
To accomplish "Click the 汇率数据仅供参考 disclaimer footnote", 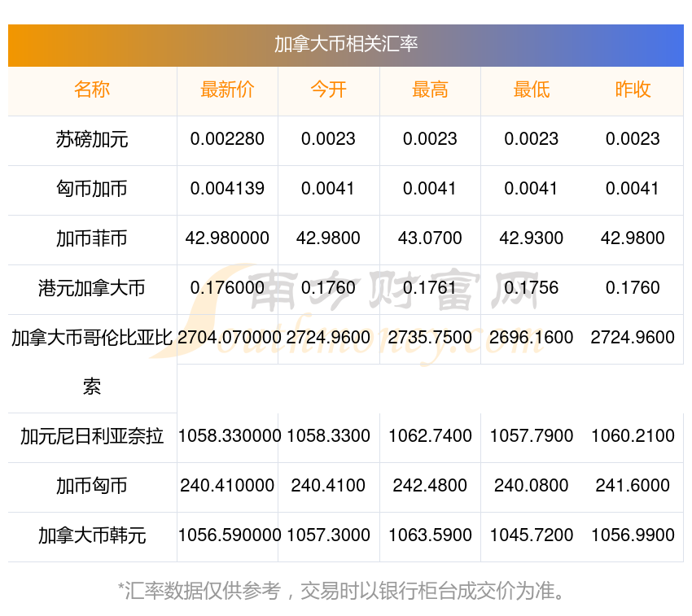I will 346,590.
